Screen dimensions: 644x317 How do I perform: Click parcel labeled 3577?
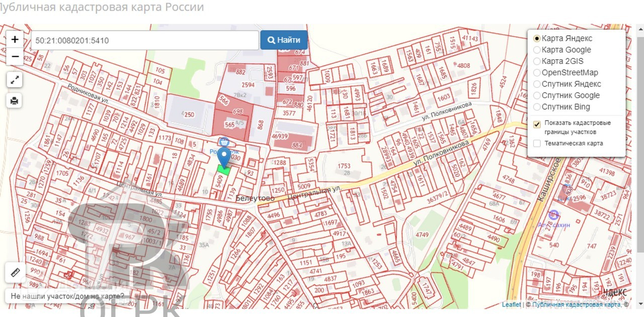[x=289, y=113]
